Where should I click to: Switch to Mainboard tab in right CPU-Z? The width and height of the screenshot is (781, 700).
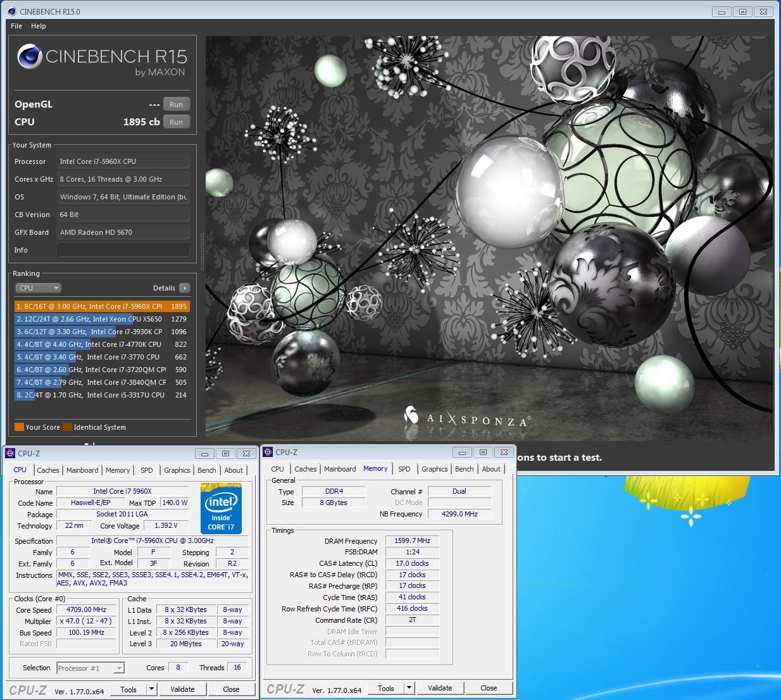340,469
